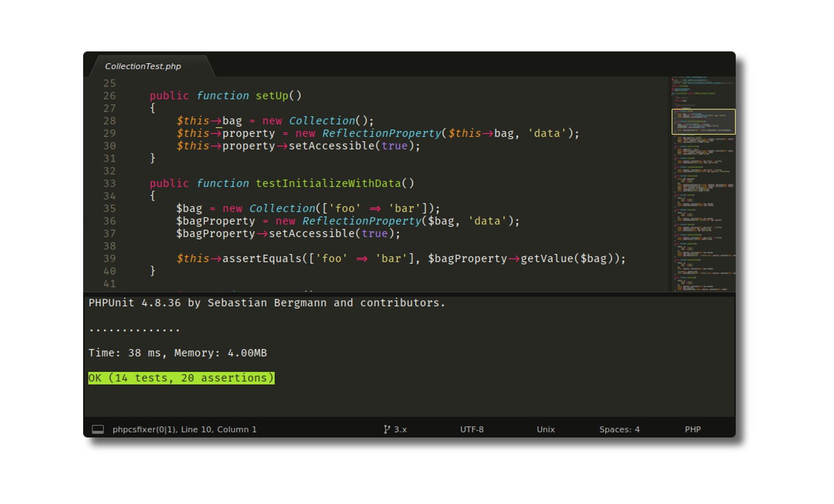The height and width of the screenshot is (504, 834).
Task: Click line number 26 in gutter
Action: click(x=110, y=96)
